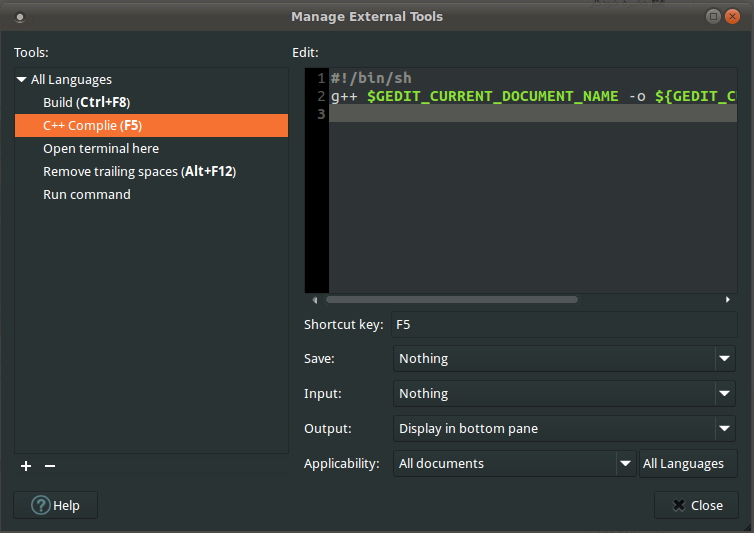Maximize the Manage External Tools window
This screenshot has height=533, width=754.
tap(714, 16)
